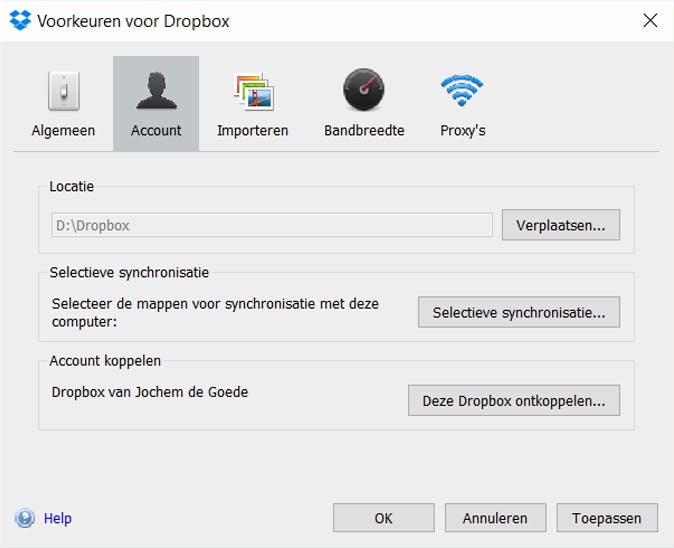Switch to the Importeren tab label

point(253,130)
